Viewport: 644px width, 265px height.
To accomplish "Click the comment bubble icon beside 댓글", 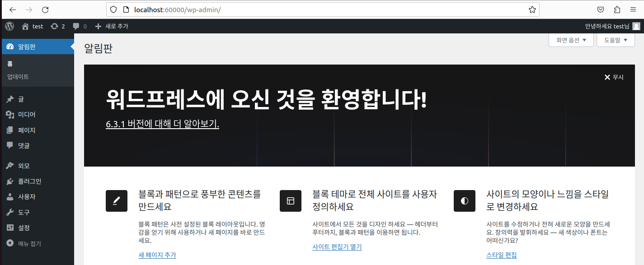I will 10,145.
